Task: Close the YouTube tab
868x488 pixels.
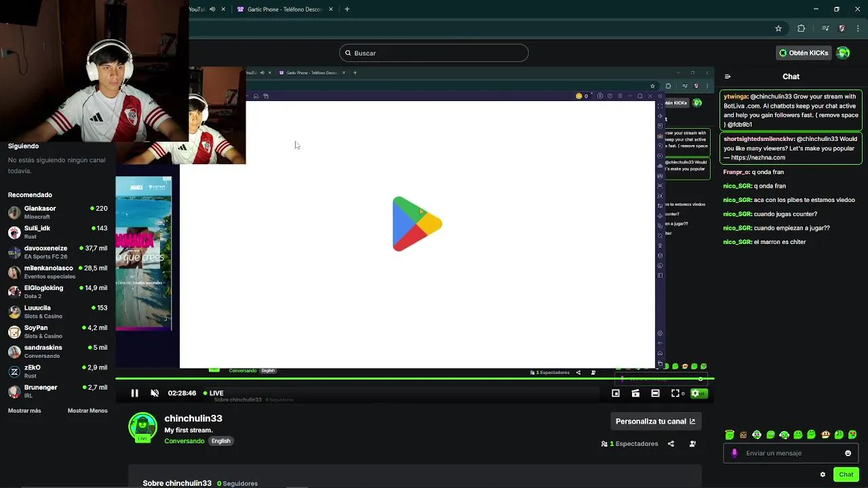Action: point(223,9)
